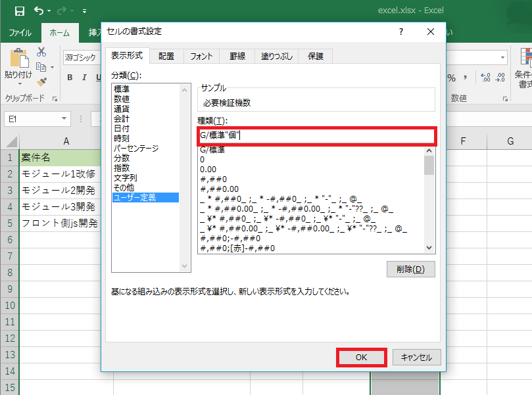Click column A header
The width and height of the screenshot is (532, 395).
(66, 141)
